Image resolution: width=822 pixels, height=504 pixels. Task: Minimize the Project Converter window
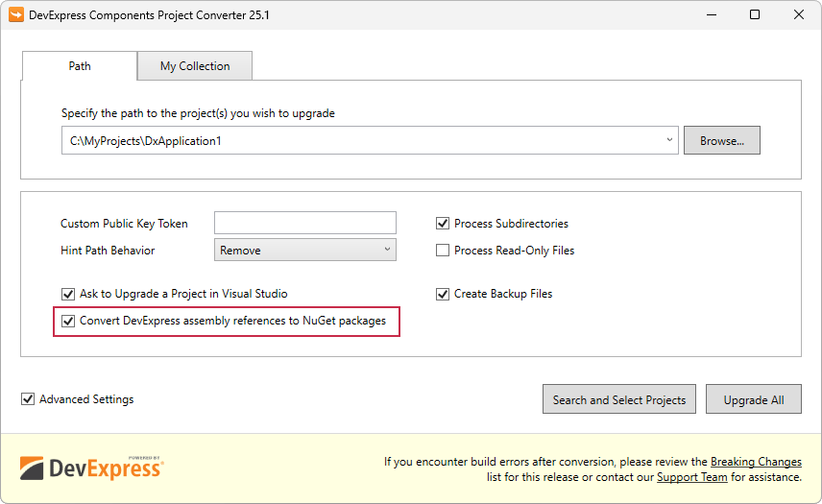coord(712,14)
